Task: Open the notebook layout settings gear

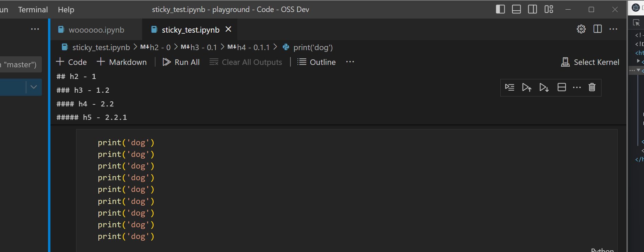Action: [581, 30]
